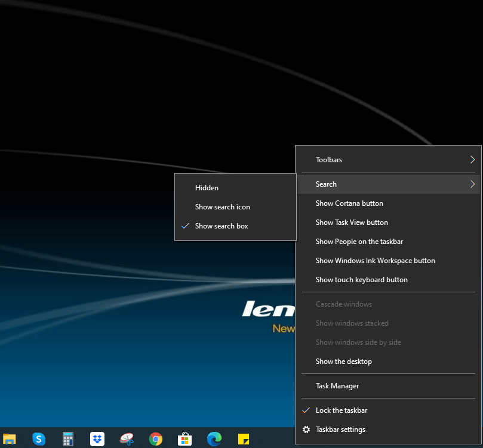Open Google Chrome from the taskbar
The height and width of the screenshot is (448, 483).
(x=156, y=439)
